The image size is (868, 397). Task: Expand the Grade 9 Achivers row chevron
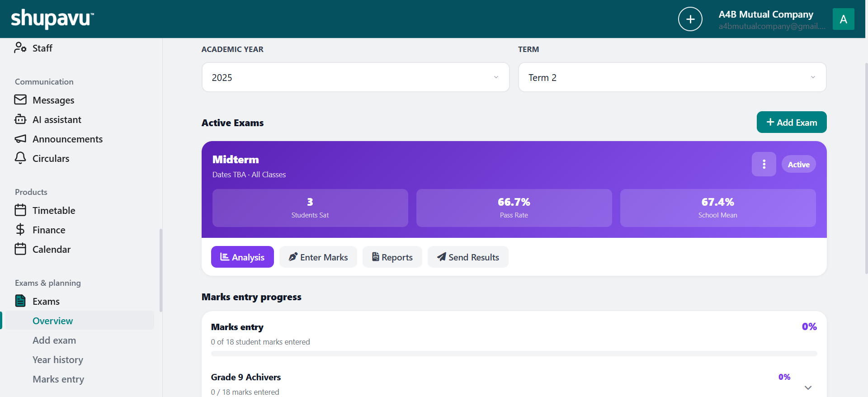808,388
